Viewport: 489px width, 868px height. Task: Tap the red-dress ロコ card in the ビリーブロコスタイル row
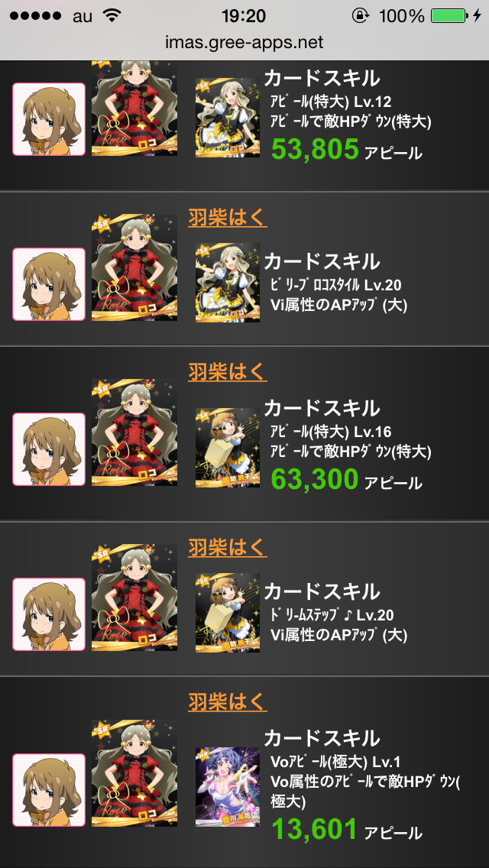point(134,267)
